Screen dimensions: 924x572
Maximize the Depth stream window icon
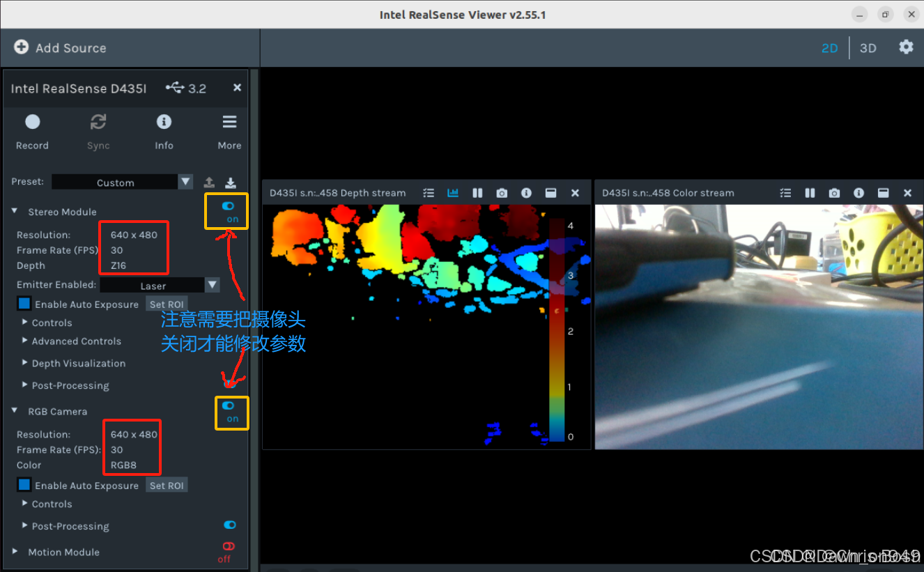[x=550, y=193]
